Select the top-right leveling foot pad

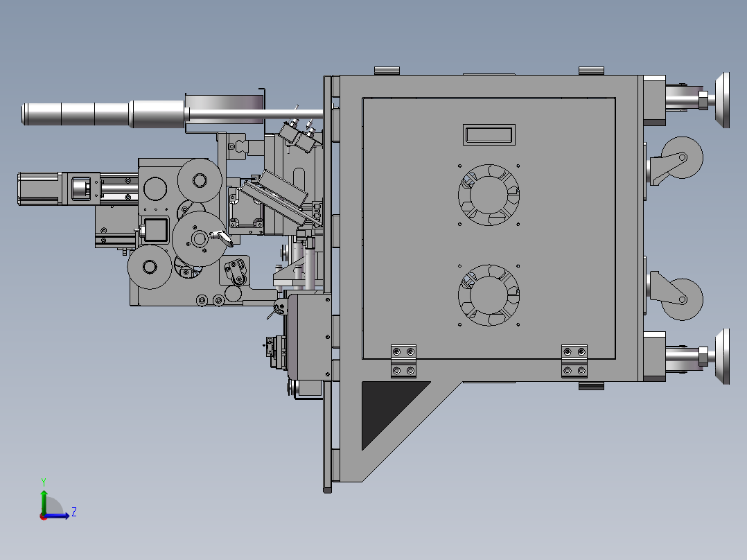pyautogui.click(x=723, y=100)
